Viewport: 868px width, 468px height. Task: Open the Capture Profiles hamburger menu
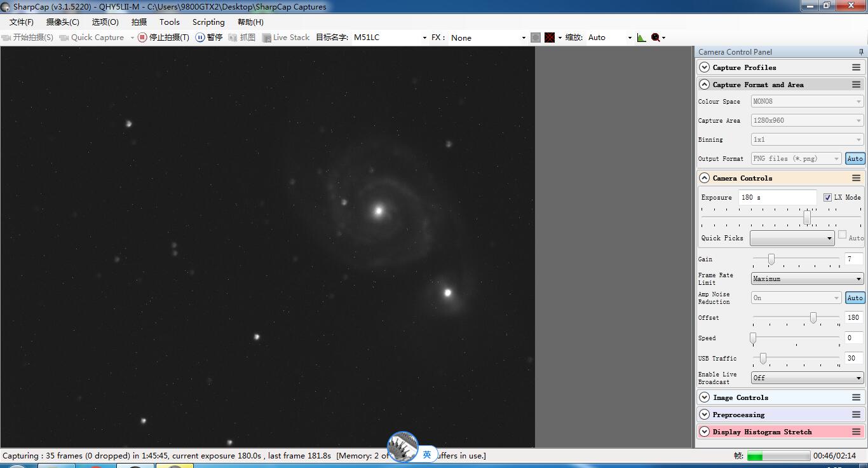pyautogui.click(x=856, y=67)
